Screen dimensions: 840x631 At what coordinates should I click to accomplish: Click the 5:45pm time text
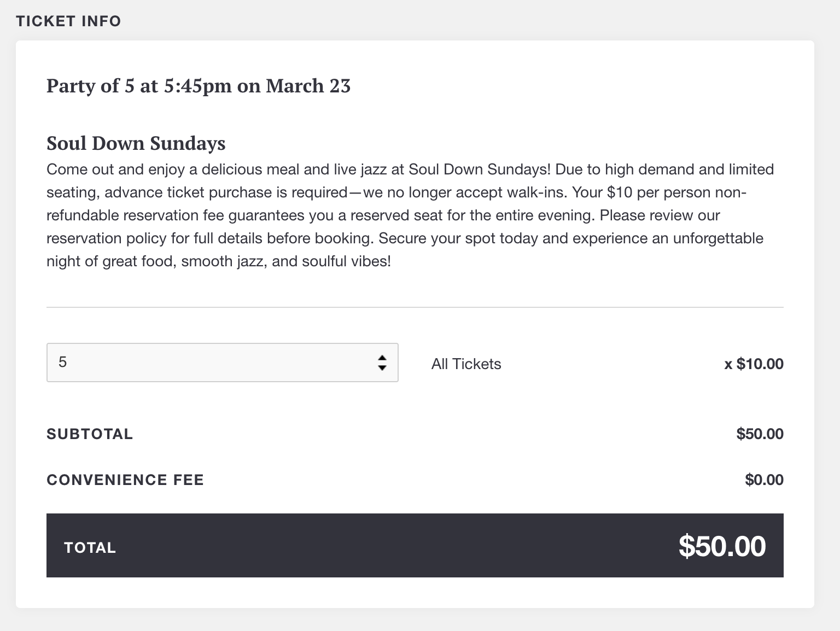pos(198,86)
